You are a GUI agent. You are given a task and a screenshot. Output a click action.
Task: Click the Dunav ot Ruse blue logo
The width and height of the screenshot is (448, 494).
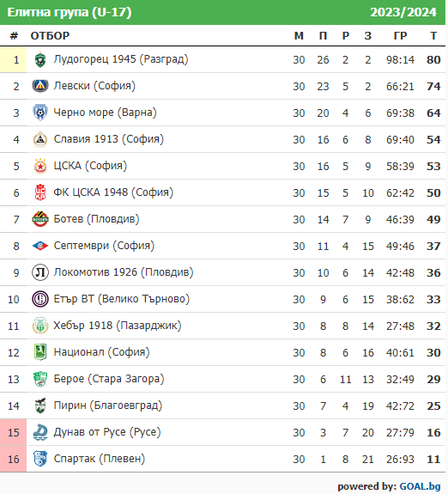[40, 432]
